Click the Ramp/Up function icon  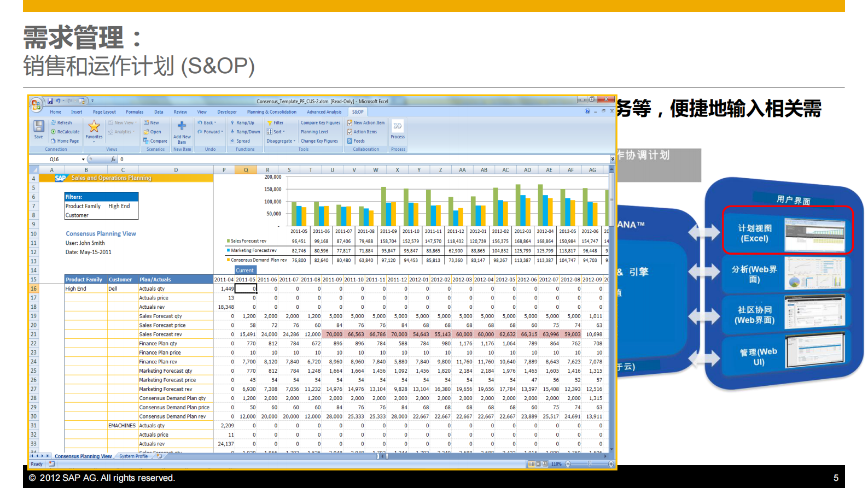232,123
